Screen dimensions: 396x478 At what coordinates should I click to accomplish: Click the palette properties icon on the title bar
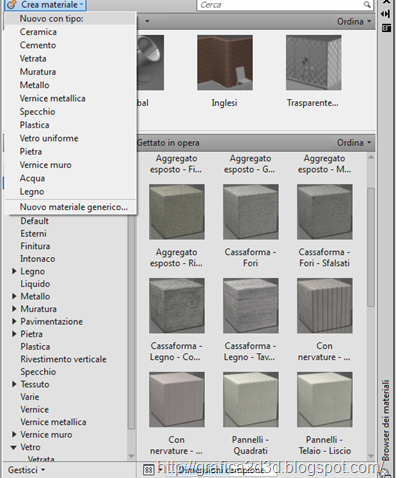[386, 28]
